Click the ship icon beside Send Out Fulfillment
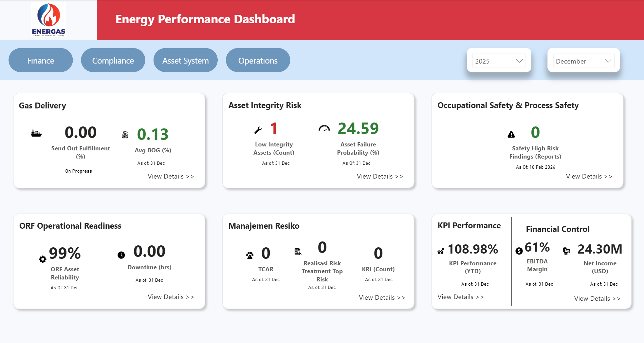 point(36,133)
